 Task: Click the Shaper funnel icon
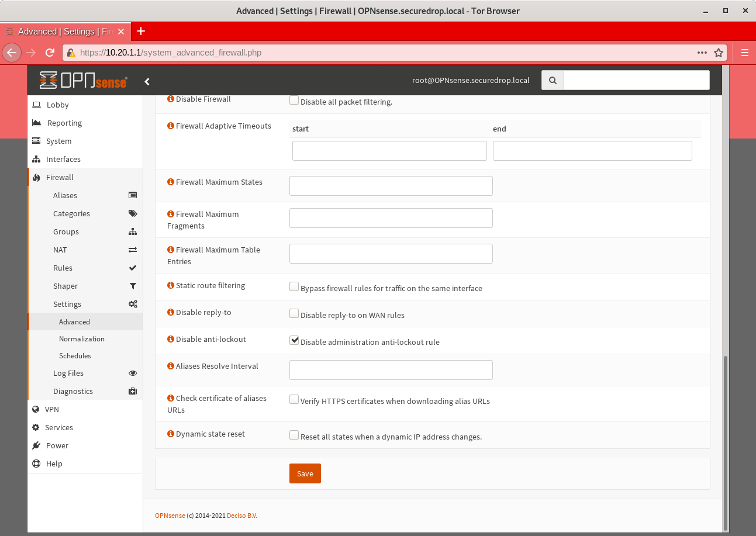(133, 286)
